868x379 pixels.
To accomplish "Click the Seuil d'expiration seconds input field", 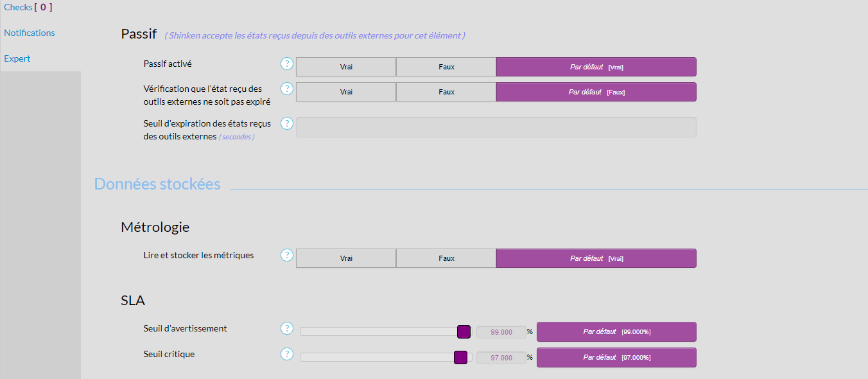I will point(496,127).
